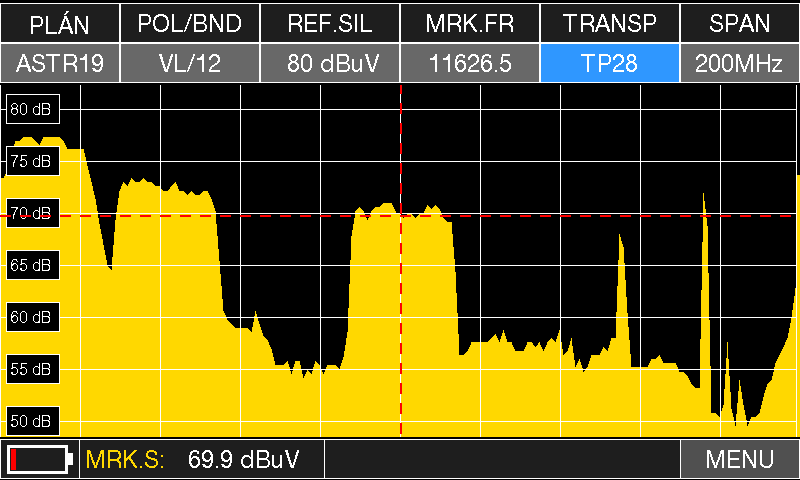This screenshot has height=480, width=800.
Task: Click the MRK.S: marker signal label
Action: 125,459
